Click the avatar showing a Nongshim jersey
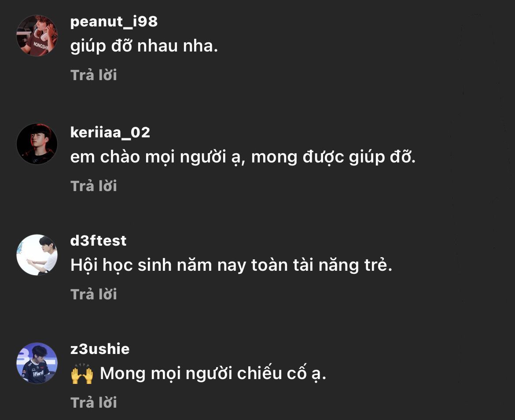 (x=37, y=36)
